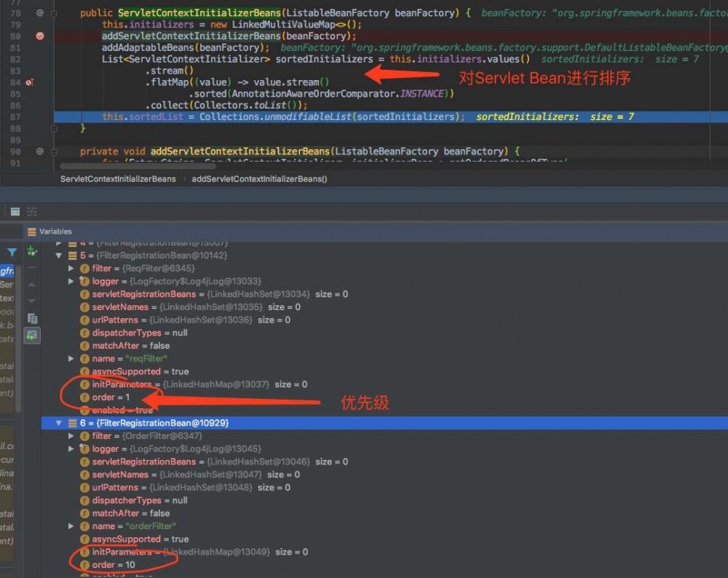Click the Copy Stack icon in debugger sidebar
The width and height of the screenshot is (728, 578).
point(31,318)
